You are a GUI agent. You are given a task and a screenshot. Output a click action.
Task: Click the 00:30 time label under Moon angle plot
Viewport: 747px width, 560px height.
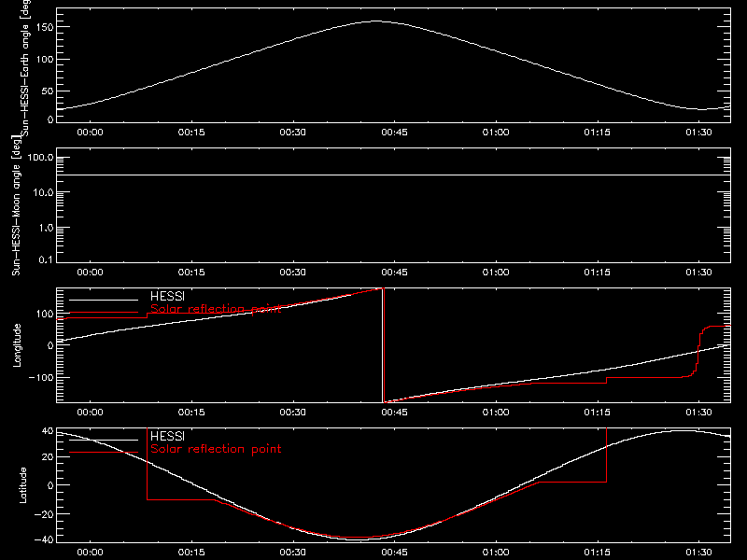293,273
